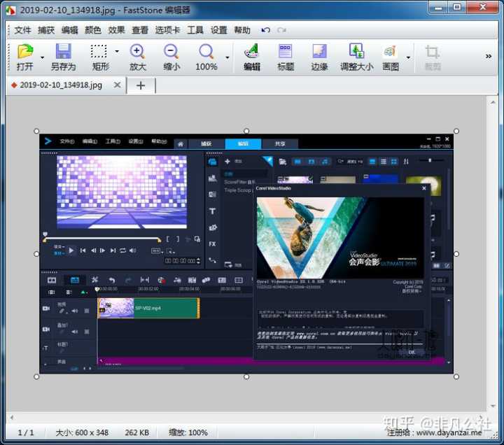Open the 工具 menu
The height and width of the screenshot is (445, 504).
pos(195,30)
